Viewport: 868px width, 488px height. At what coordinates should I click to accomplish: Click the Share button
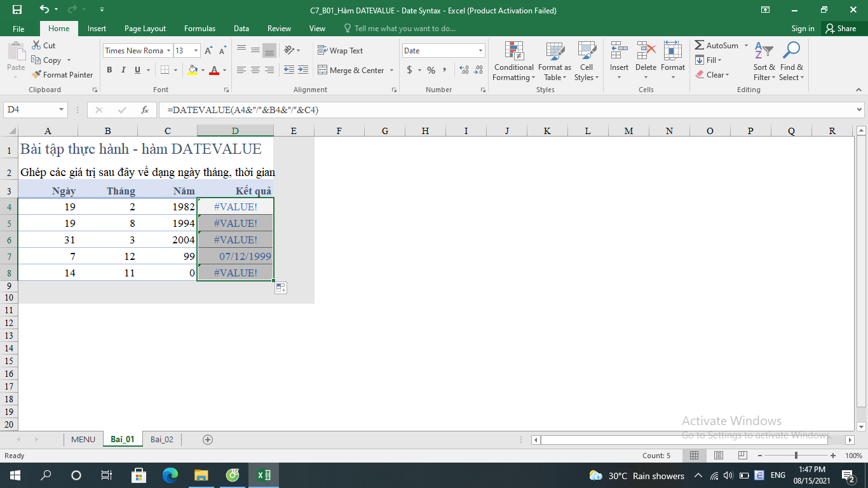tap(840, 29)
